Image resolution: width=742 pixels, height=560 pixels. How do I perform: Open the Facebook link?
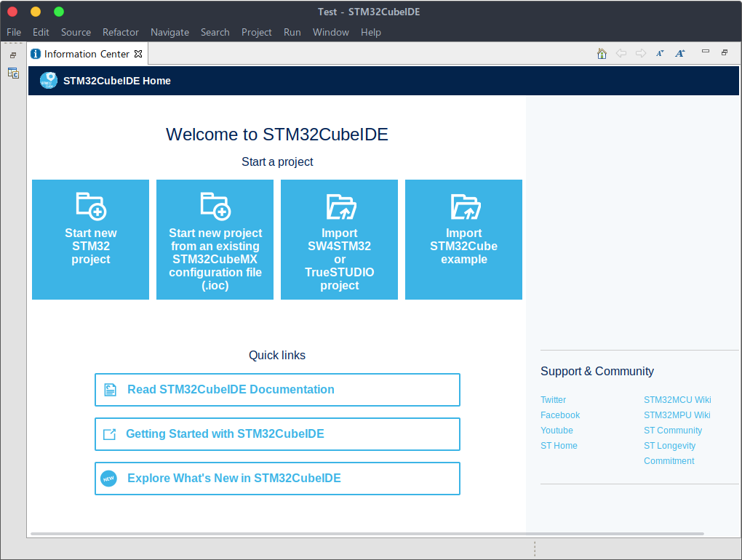560,415
